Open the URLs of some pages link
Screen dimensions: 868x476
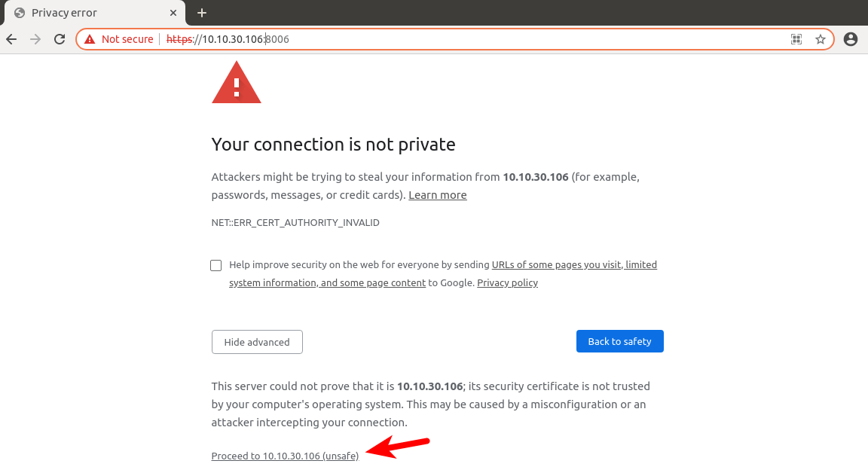click(574, 265)
